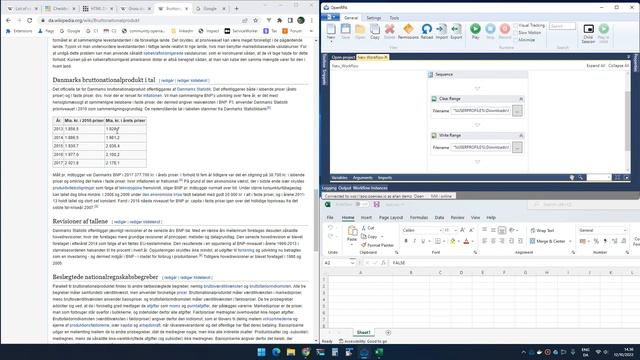Open the File menu in Excel

(x=330, y=218)
